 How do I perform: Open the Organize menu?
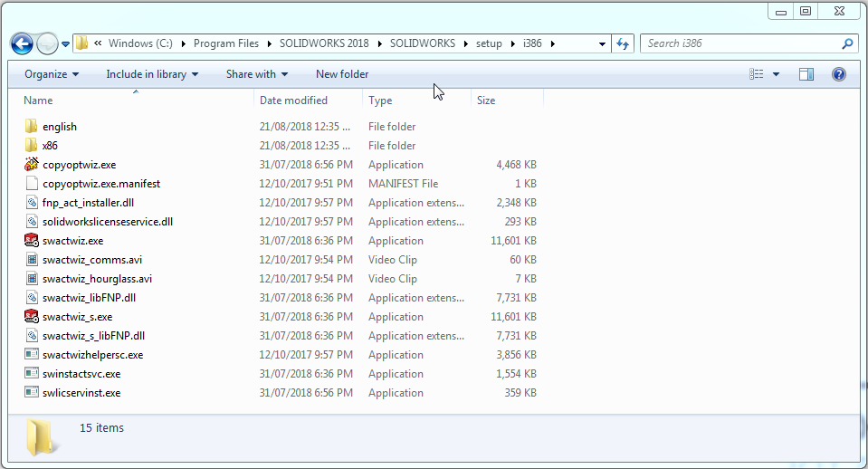pyautogui.click(x=52, y=74)
